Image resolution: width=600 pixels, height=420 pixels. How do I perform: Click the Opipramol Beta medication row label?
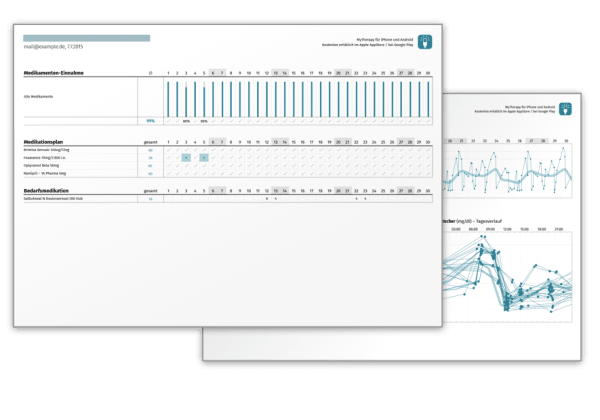[x=44, y=166]
